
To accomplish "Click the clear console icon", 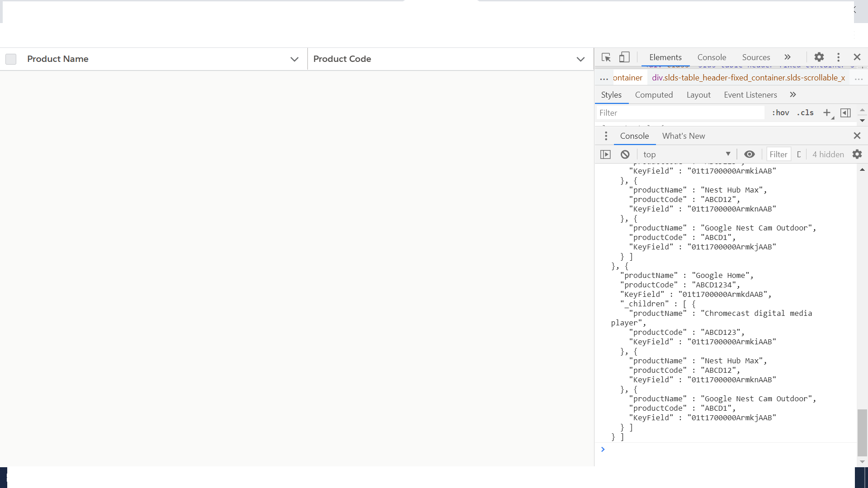I will [x=625, y=155].
